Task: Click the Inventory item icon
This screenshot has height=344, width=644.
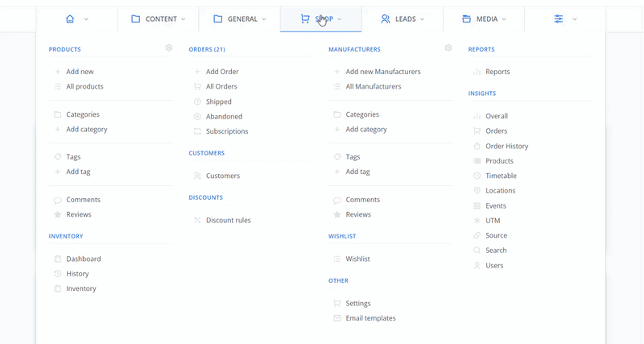Action: coord(58,288)
